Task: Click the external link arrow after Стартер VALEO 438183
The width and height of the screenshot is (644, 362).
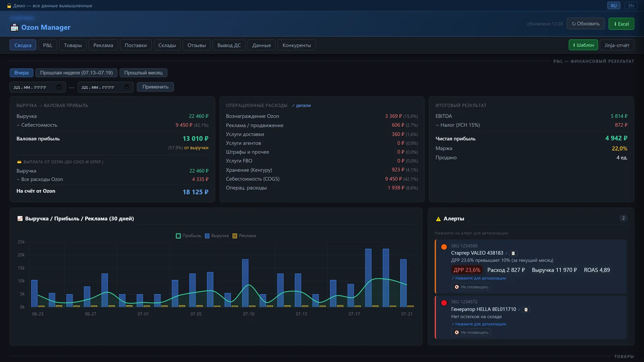Action: pos(506,253)
